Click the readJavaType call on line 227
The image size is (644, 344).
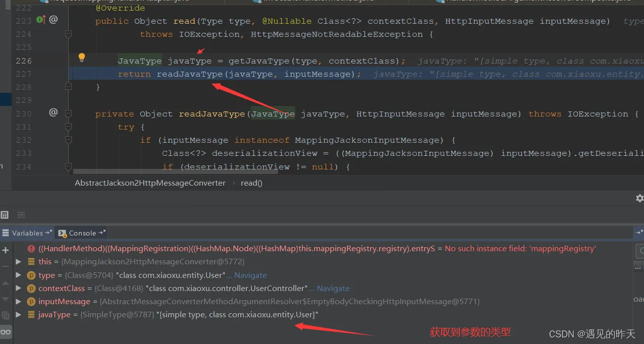click(x=190, y=74)
